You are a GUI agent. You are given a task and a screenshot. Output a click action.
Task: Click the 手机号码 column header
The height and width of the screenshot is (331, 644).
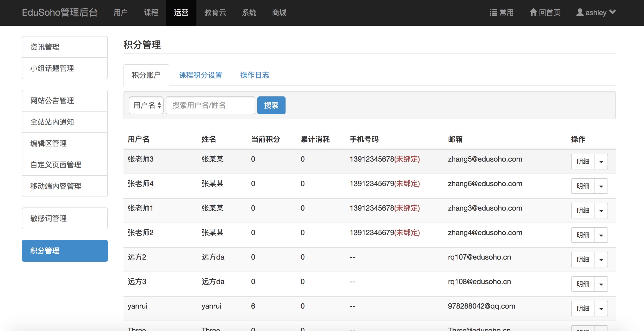tap(364, 139)
